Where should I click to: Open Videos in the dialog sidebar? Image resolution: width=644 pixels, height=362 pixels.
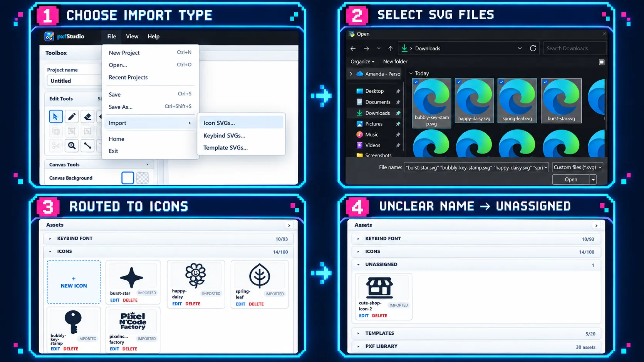click(x=372, y=145)
